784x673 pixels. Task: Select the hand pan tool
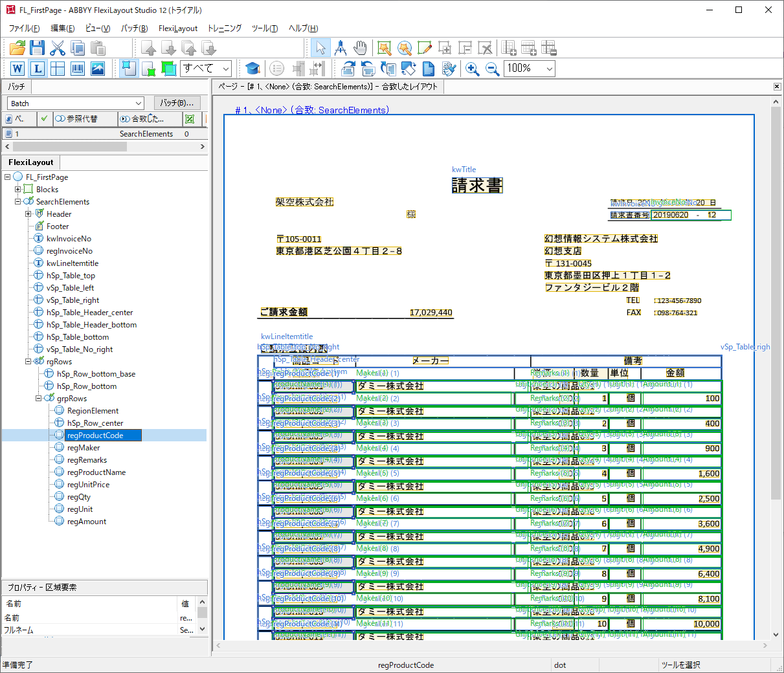361,48
